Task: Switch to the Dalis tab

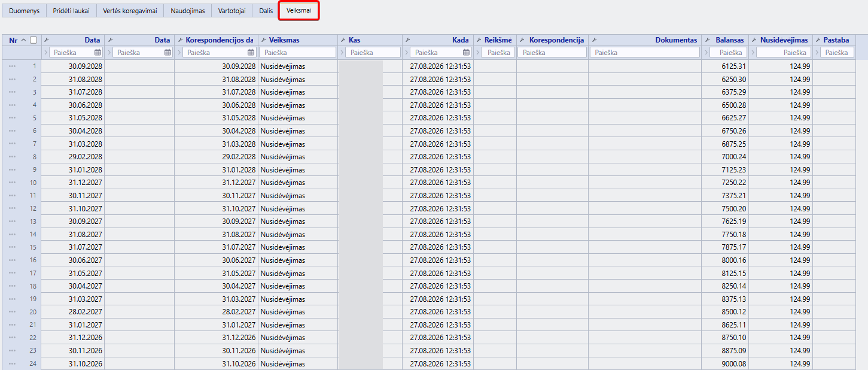Action: 266,11
